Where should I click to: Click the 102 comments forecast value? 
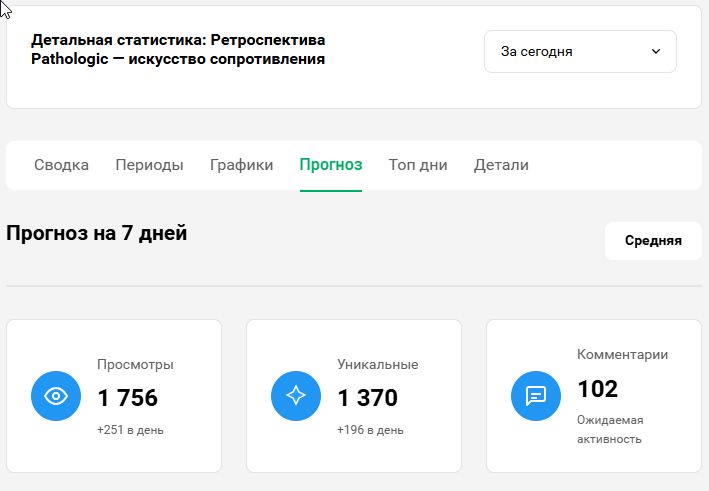[x=598, y=389]
